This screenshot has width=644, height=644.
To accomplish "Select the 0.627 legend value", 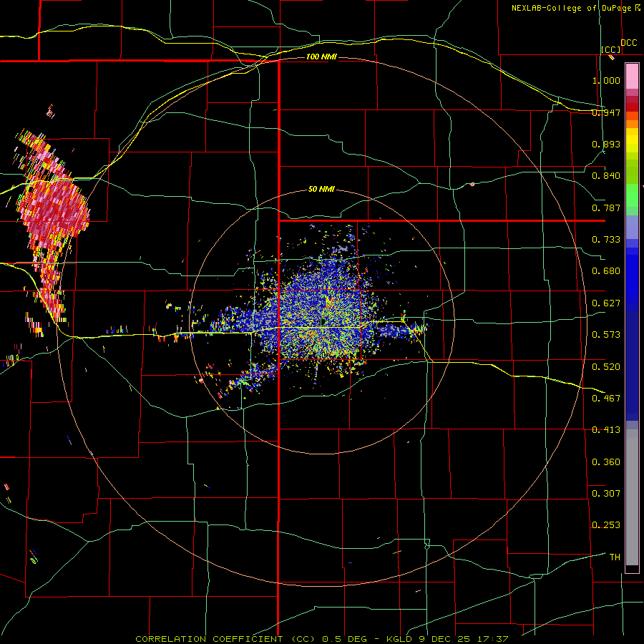I will [606, 303].
